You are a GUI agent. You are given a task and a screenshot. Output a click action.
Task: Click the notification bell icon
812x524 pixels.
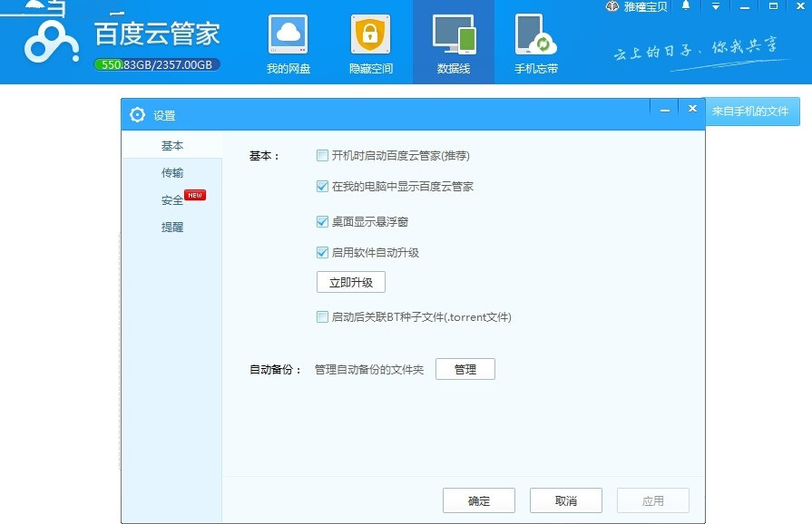click(686, 6)
